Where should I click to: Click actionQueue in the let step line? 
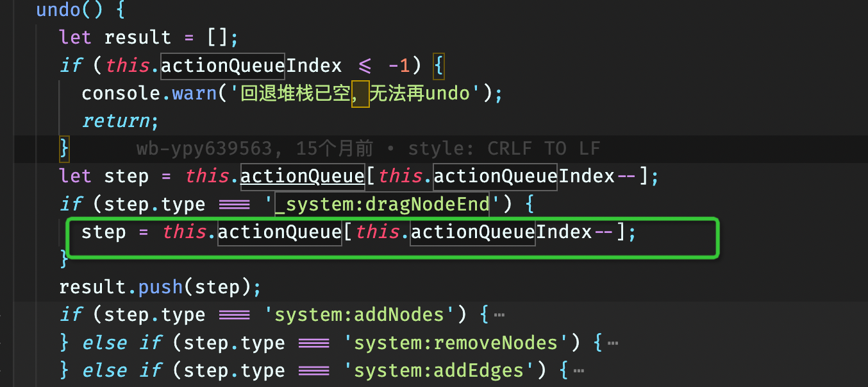click(303, 176)
